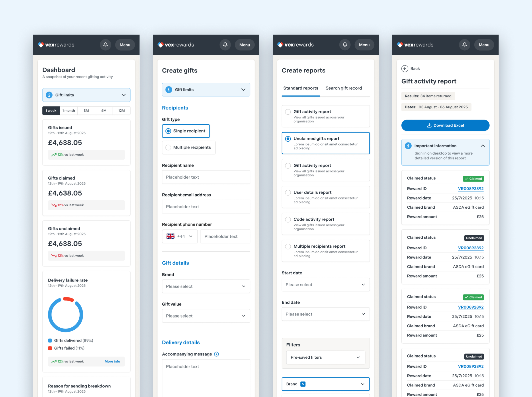This screenshot has width=532, height=397.
Task: Open Reward ID link in first Claimed card
Action: point(471,189)
